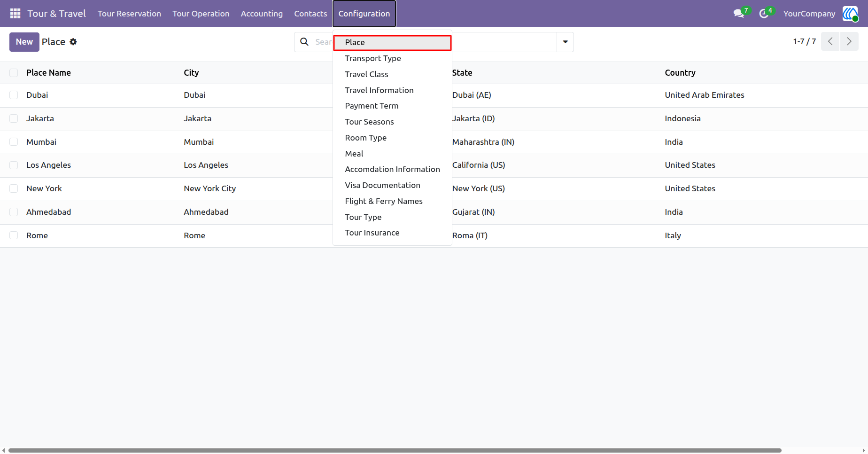Viewport: 868px width, 454px height.
Task: Select Accomdation Information menu entry
Action: click(x=392, y=169)
